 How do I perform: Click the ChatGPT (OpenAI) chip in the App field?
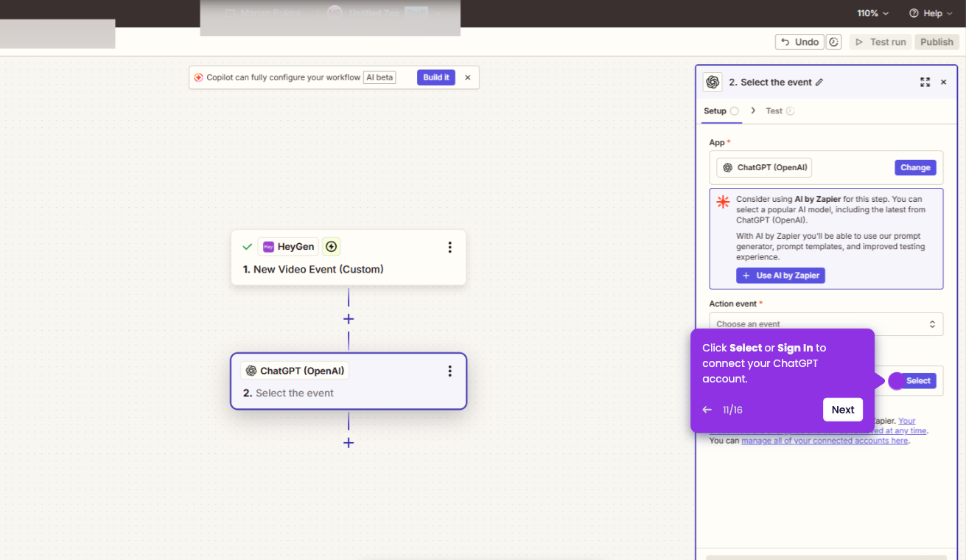[764, 168]
